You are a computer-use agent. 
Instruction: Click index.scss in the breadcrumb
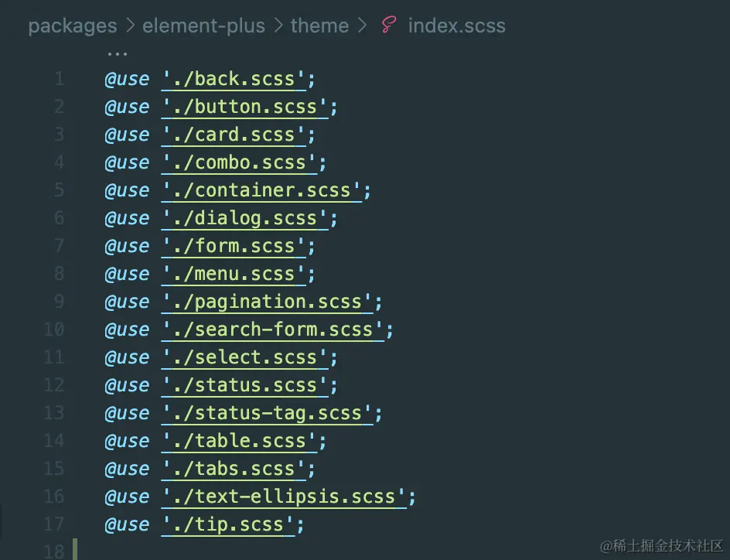click(x=457, y=26)
